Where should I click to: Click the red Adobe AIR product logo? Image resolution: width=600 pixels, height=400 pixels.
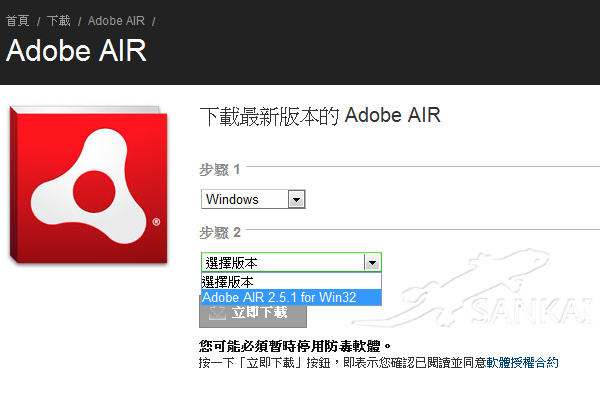click(88, 184)
